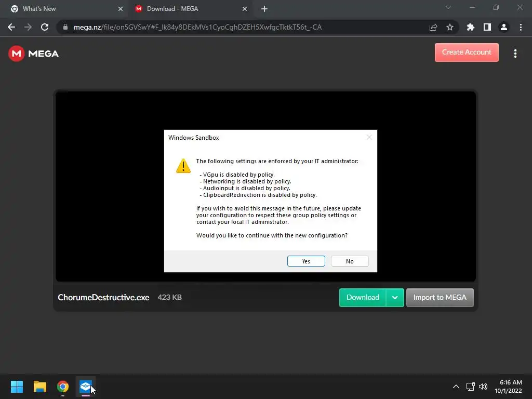Close the Windows Sandbox dialog
532x399 pixels.
pos(369,137)
